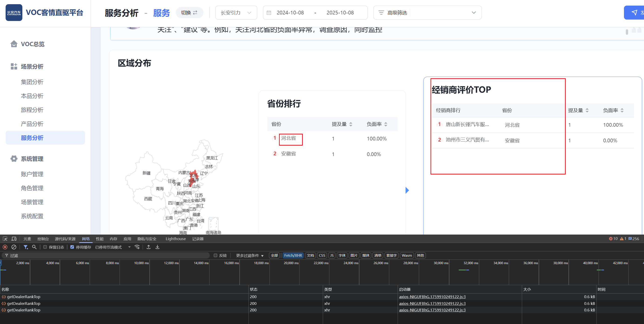This screenshot has height=324, width=644.
Task: Activate DevTools element inspector icon
Action: tap(5, 239)
